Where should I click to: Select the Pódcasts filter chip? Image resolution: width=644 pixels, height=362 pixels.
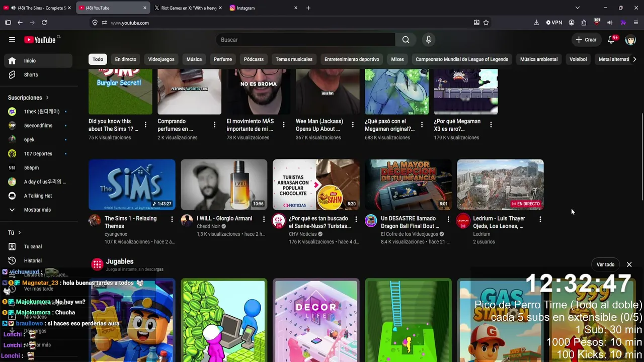click(x=254, y=59)
